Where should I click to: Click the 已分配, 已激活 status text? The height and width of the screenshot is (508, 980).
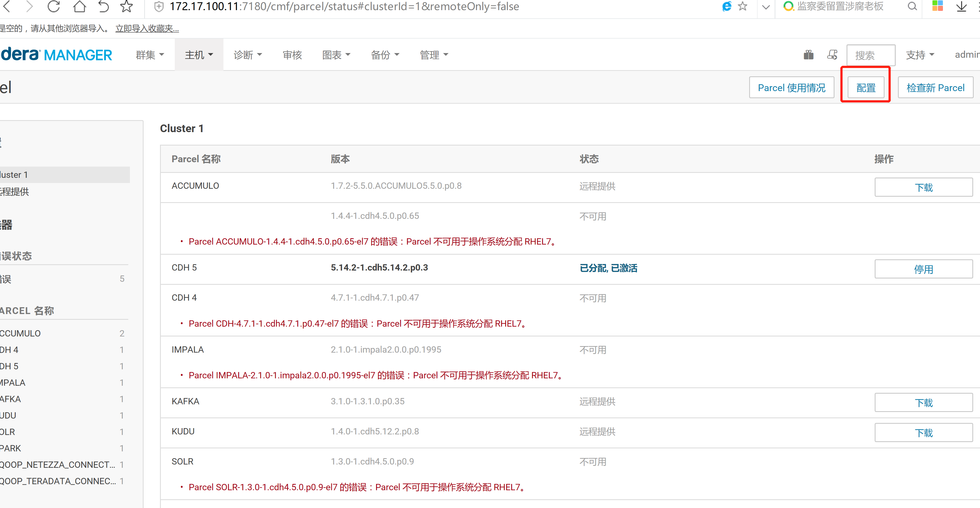pos(608,268)
